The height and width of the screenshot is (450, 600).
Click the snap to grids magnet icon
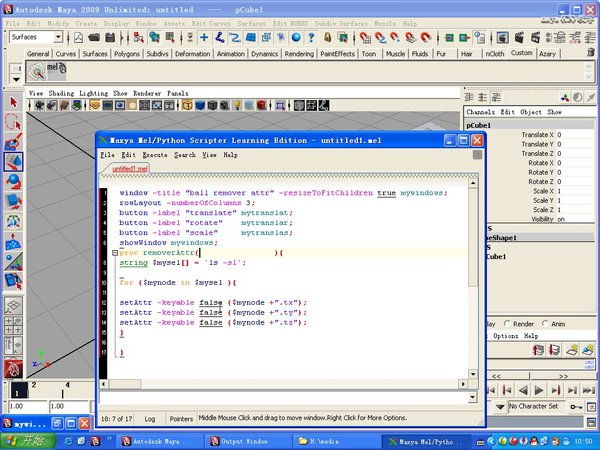365,37
